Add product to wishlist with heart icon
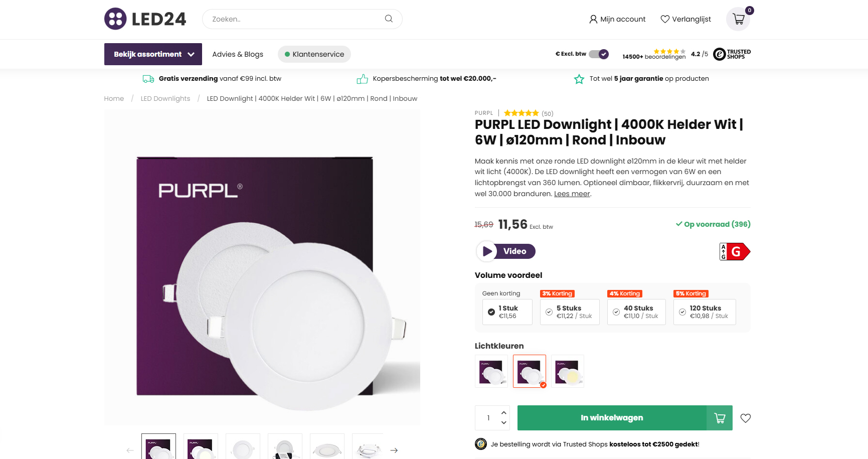 746,418
